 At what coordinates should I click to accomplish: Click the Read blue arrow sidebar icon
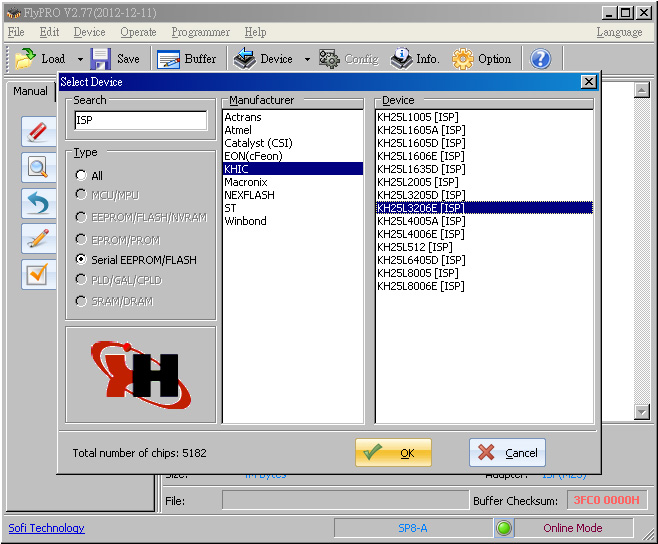coord(38,204)
